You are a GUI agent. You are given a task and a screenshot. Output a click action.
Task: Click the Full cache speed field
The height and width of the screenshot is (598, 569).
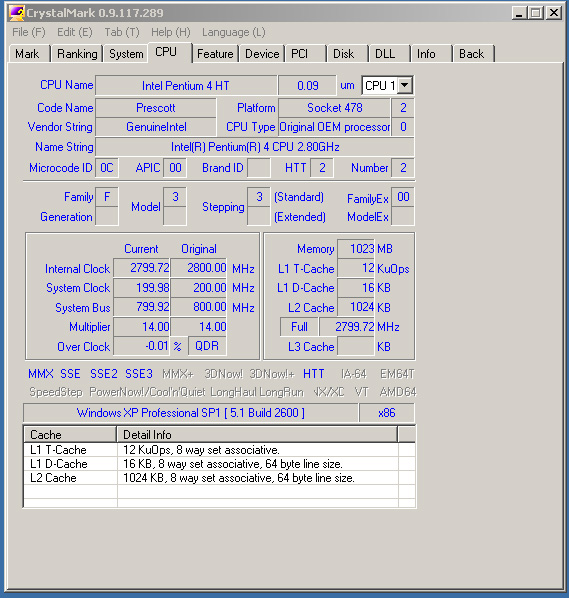pyautogui.click(x=299, y=327)
